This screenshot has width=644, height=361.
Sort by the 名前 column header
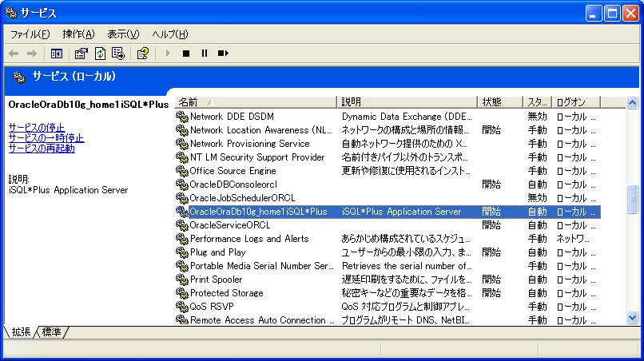coord(256,102)
